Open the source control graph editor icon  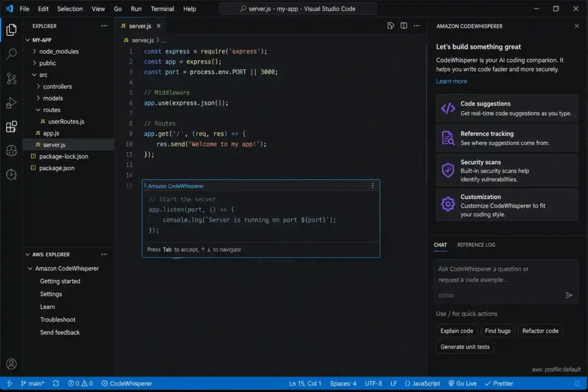(390, 26)
